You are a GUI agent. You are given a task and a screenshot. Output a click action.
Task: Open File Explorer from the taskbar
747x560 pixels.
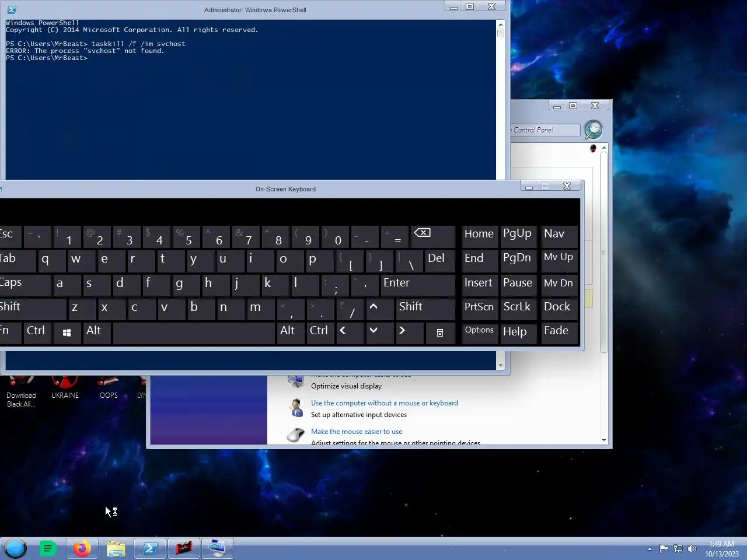pos(116,548)
